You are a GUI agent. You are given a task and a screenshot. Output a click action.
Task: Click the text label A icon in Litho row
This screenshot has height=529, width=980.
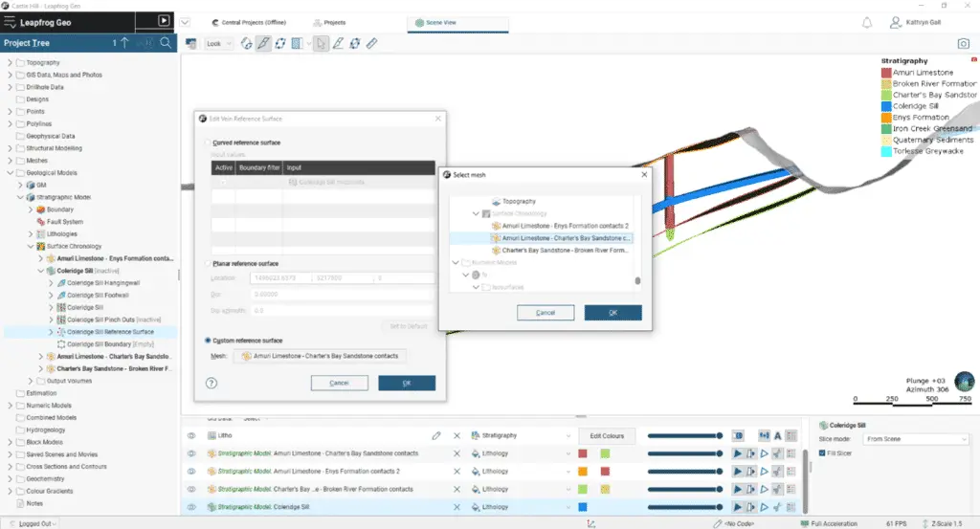click(777, 435)
